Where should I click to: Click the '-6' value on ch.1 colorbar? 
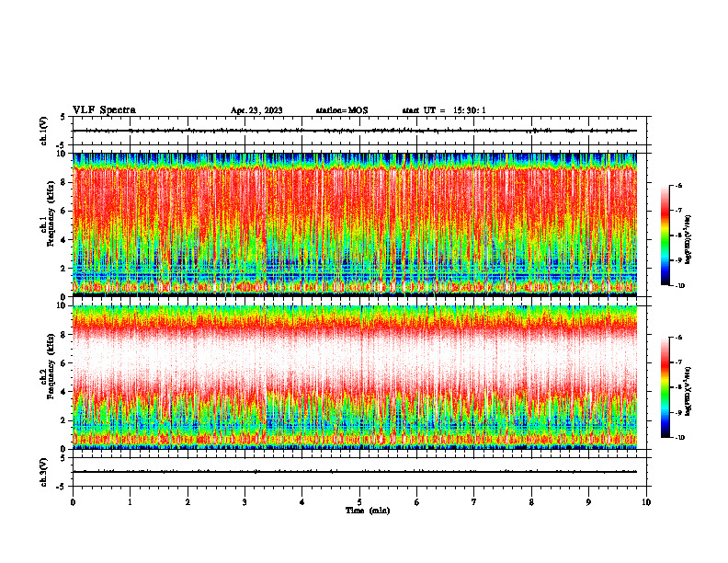678,185
